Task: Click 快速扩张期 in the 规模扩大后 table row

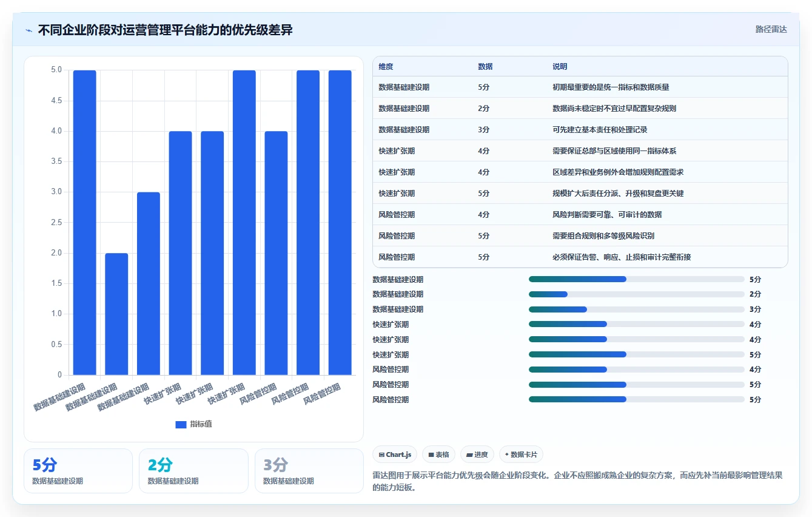Action: point(397,194)
